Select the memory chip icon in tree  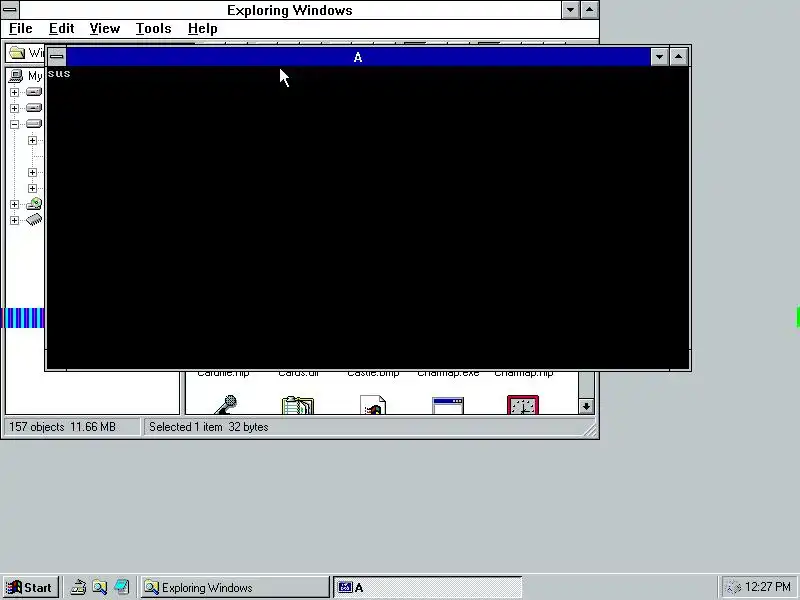click(x=34, y=220)
